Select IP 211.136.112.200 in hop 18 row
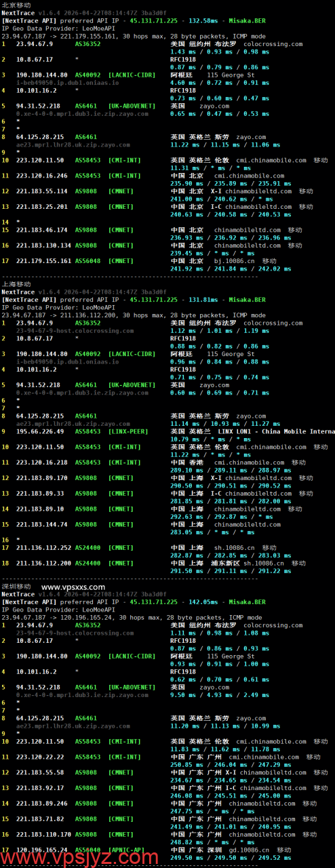The image size is (335, 868). pos(44,564)
